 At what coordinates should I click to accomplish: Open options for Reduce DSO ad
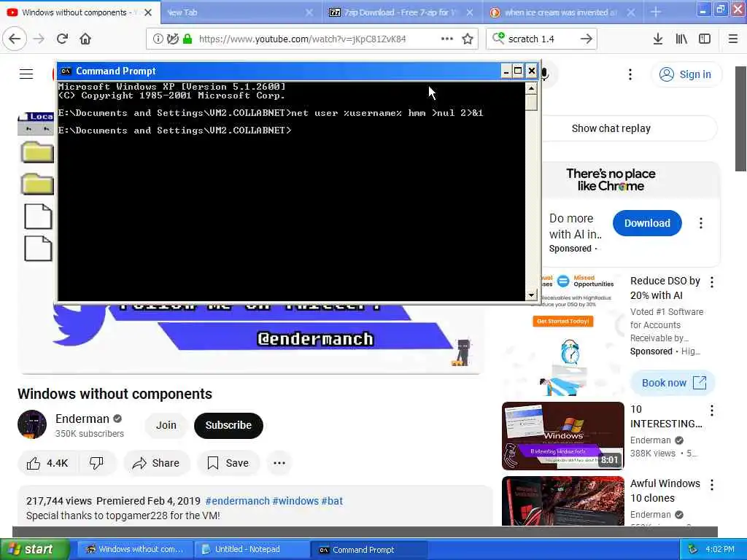(712, 282)
